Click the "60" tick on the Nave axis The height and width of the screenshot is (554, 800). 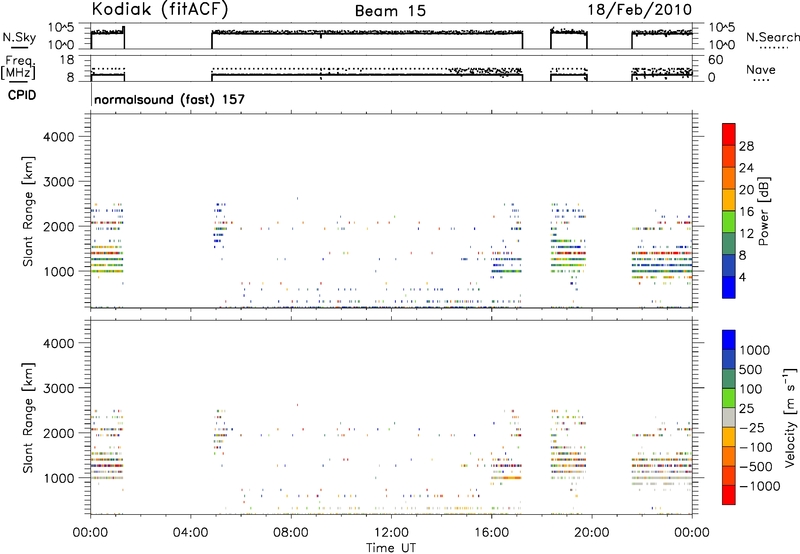tap(715, 60)
